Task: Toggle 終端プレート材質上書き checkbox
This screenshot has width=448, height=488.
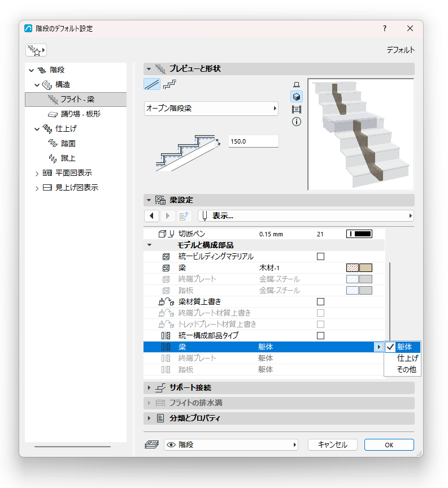Action: [320, 313]
